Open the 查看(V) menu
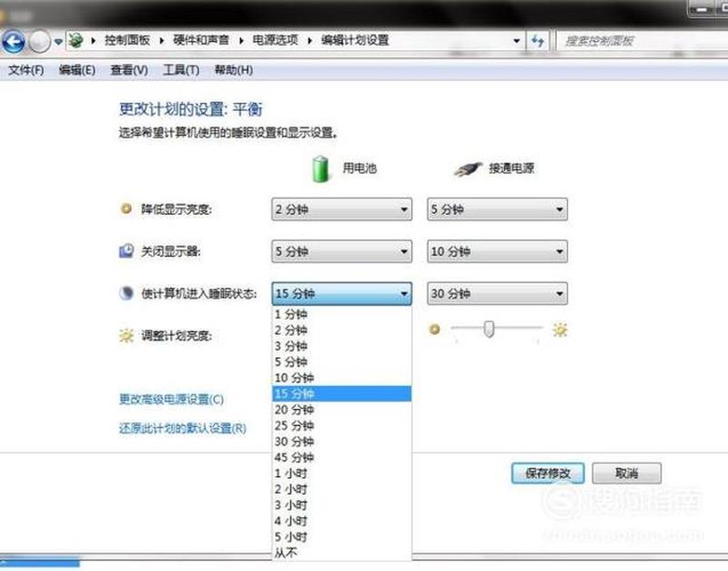Image resolution: width=728 pixels, height=571 pixels. (129, 70)
